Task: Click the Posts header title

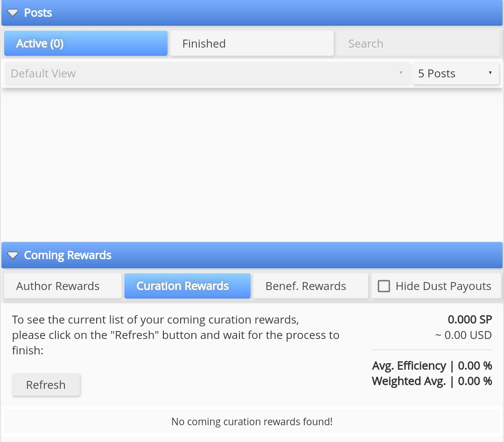Action: [38, 13]
